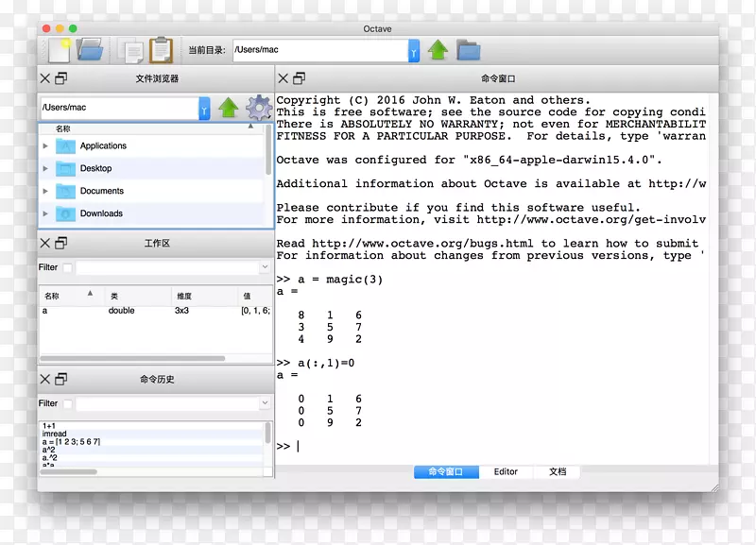Expand the Applications folder
756x545 pixels.
click(44, 145)
